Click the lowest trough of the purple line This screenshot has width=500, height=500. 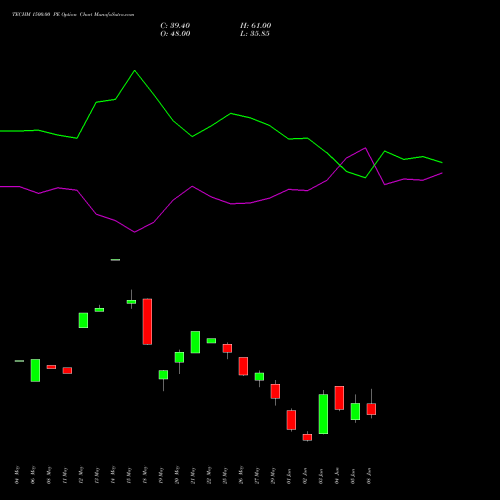tap(135, 232)
